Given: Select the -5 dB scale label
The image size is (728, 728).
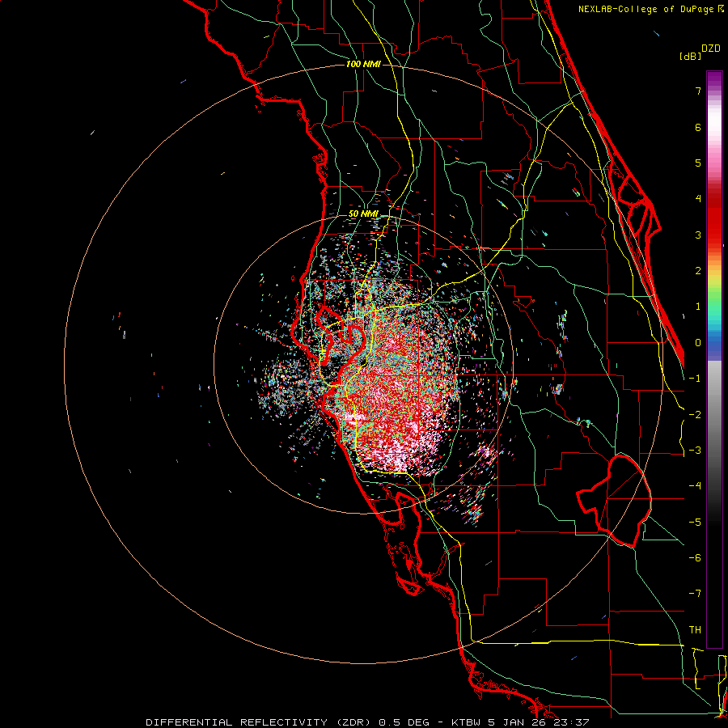Looking at the screenshot, I should pyautogui.click(x=695, y=523).
